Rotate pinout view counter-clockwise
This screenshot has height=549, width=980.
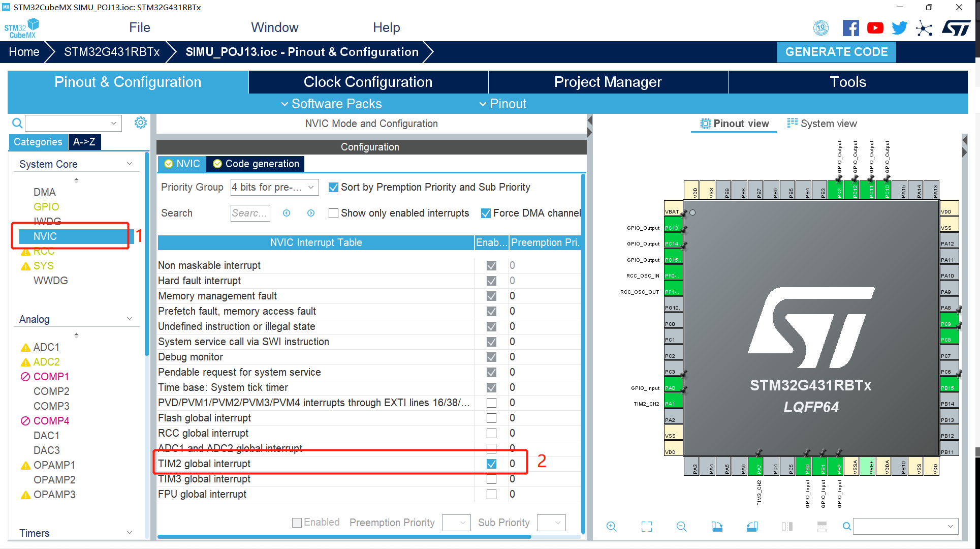752,527
